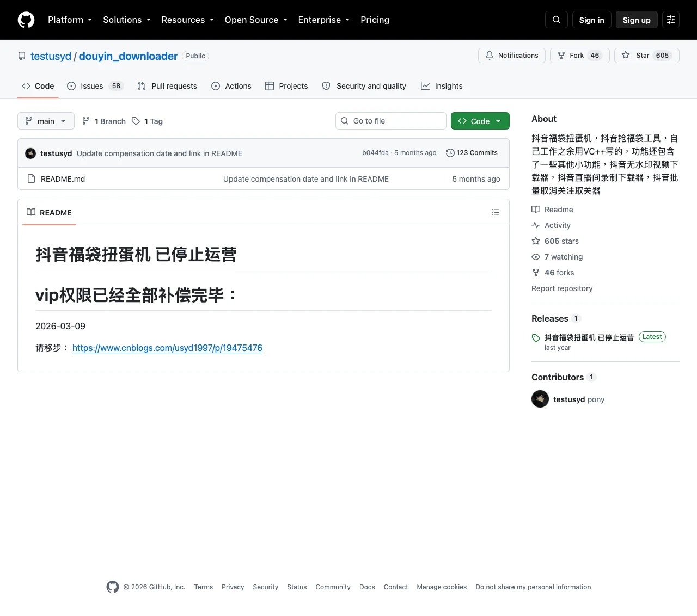Click the search magnifier icon in header
697x616 pixels.
557,20
